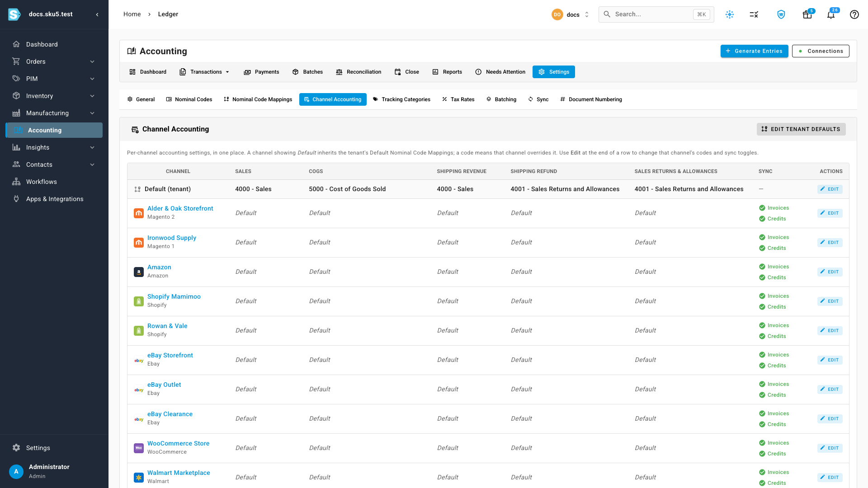Open the AI sparkle icon in header
Screen dimensions: 868x488
tap(730, 14)
